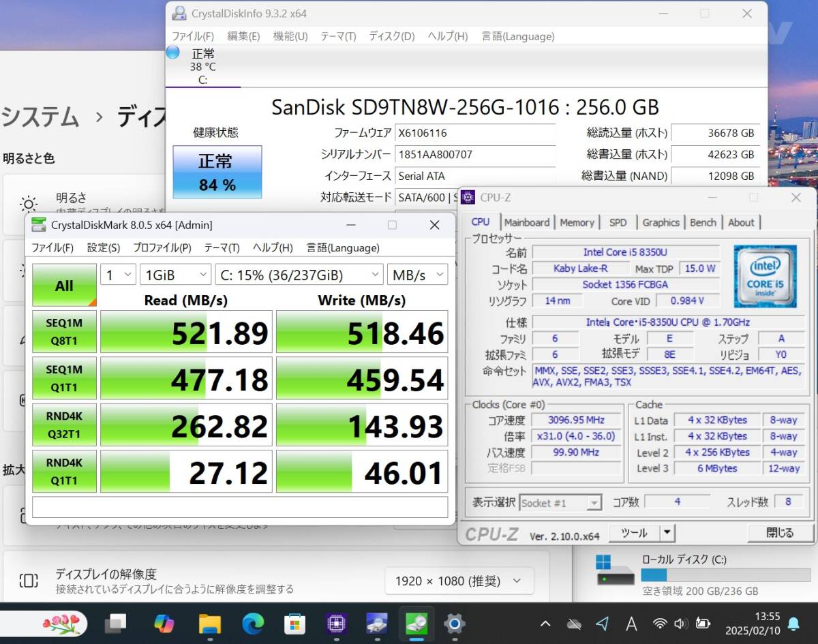Image resolution: width=818 pixels, height=644 pixels.
Task: Click the speaker volume tray icon
Action: click(x=680, y=624)
